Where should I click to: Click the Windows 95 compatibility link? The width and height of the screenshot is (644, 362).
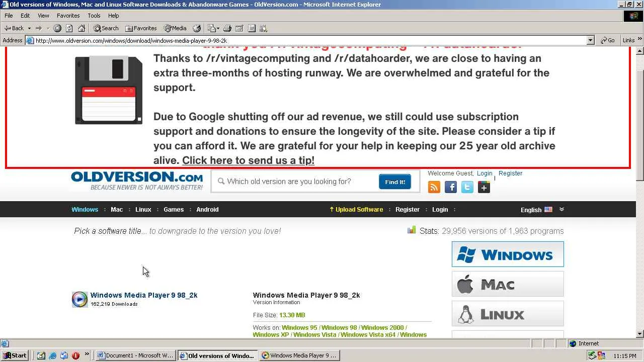tap(299, 327)
